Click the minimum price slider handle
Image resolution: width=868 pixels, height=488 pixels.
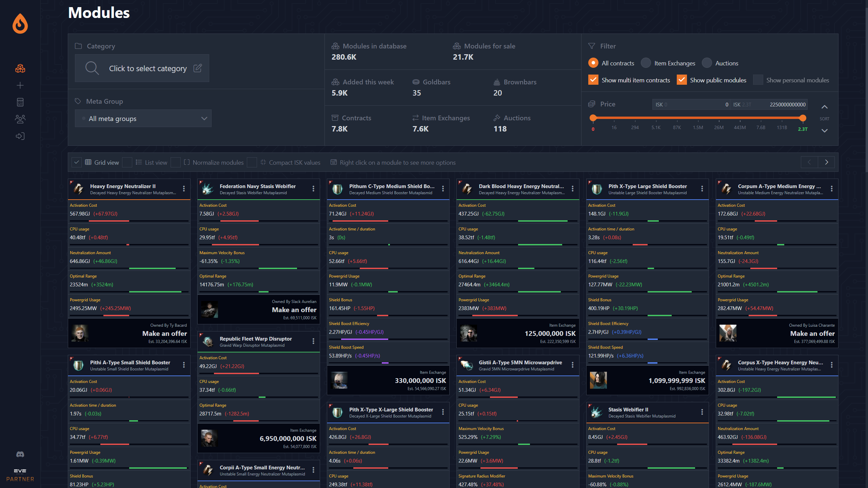click(x=593, y=118)
